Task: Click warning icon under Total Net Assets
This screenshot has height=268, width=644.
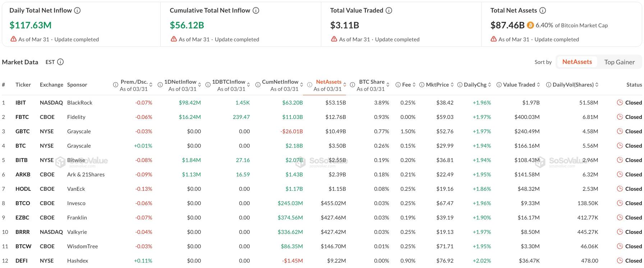Action: coord(494,39)
